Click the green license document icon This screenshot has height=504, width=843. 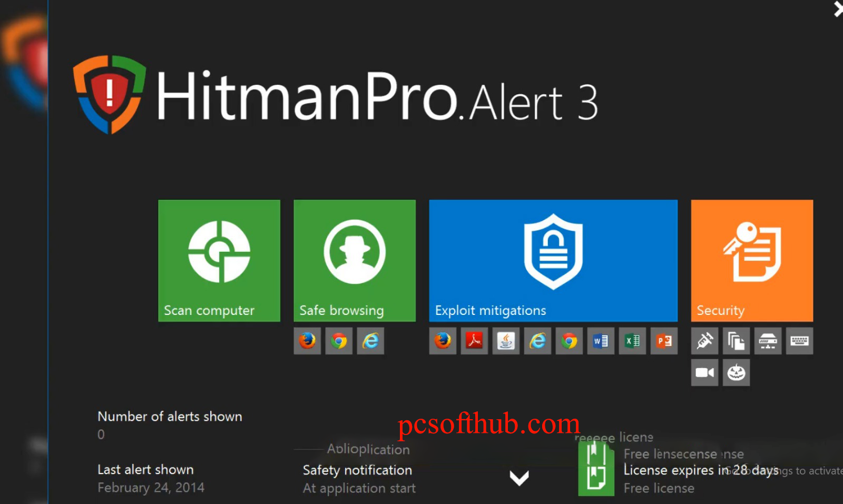[x=596, y=469]
